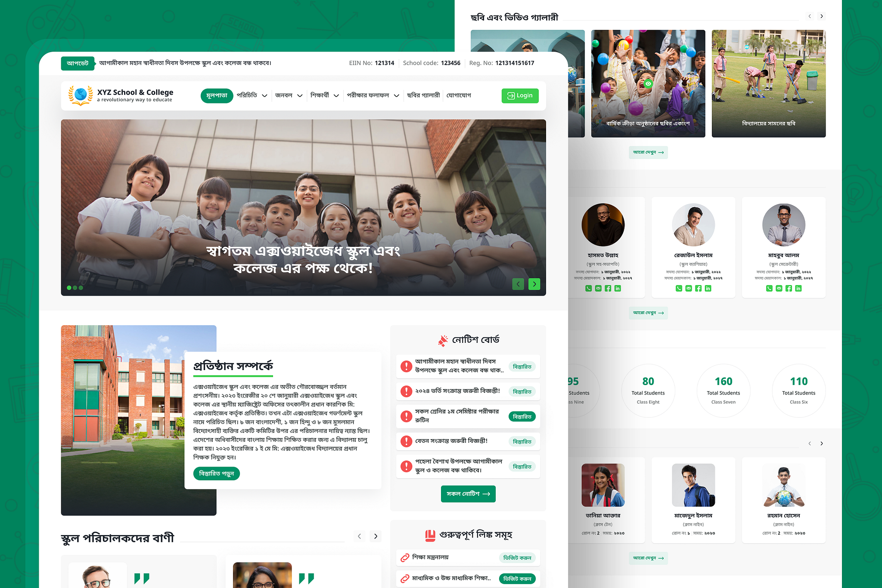The height and width of the screenshot is (588, 882).
Task: Click the green Login button
Action: (x=520, y=95)
